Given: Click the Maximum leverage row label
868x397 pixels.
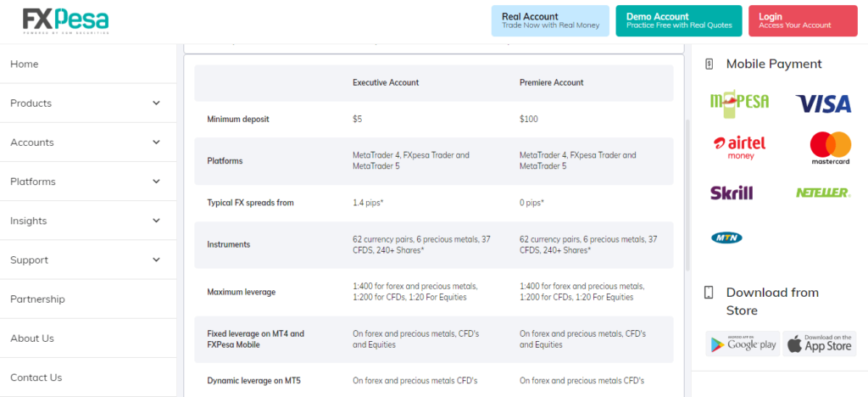Looking at the screenshot, I should (x=242, y=292).
